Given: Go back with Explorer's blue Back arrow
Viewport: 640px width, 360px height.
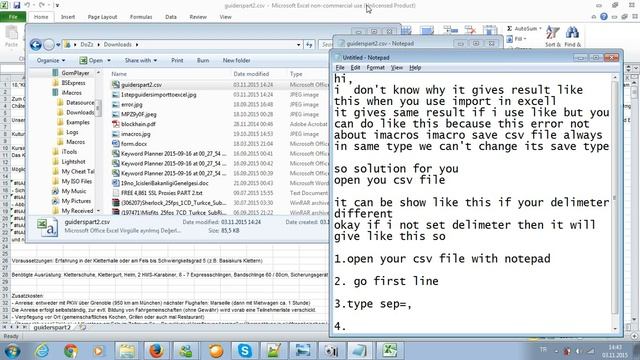Looking at the screenshot, I should 36,44.
